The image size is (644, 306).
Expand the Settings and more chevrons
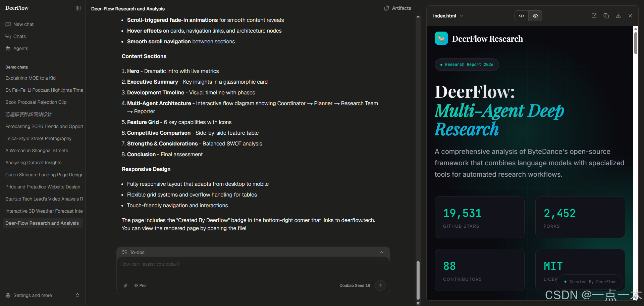77,295
